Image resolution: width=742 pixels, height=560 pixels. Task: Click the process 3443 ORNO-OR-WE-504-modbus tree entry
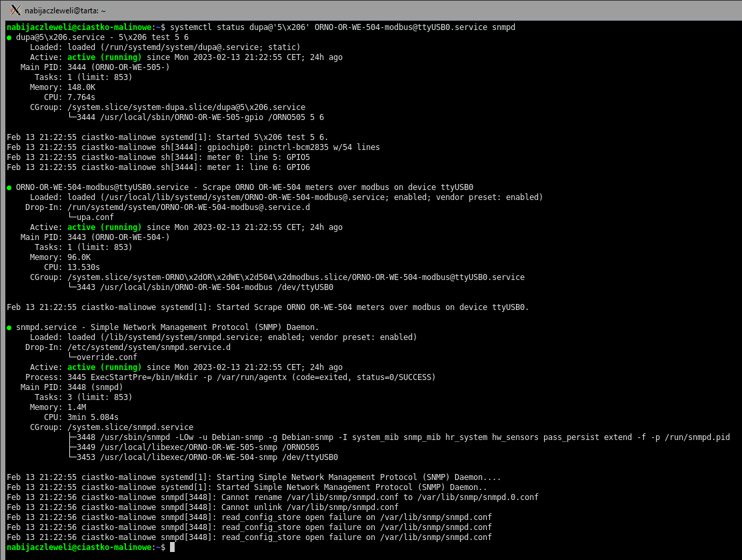pyautogui.click(x=201, y=287)
